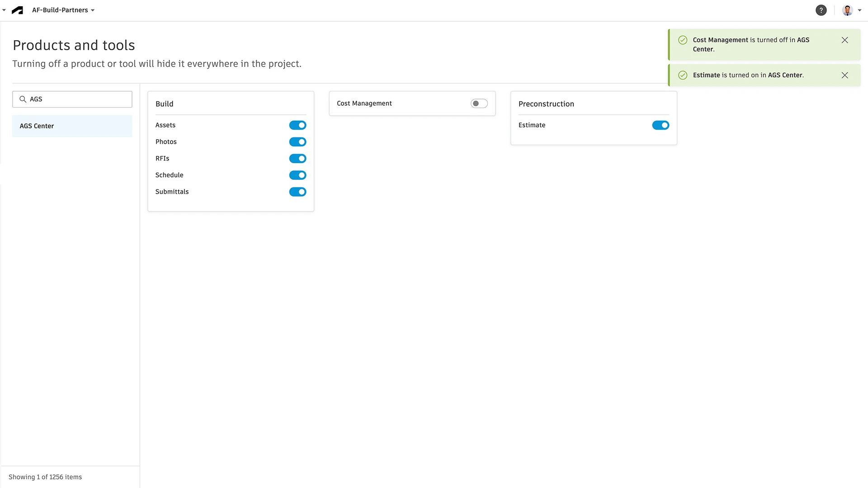
Task: Click the Estimate label
Action: coord(532,125)
